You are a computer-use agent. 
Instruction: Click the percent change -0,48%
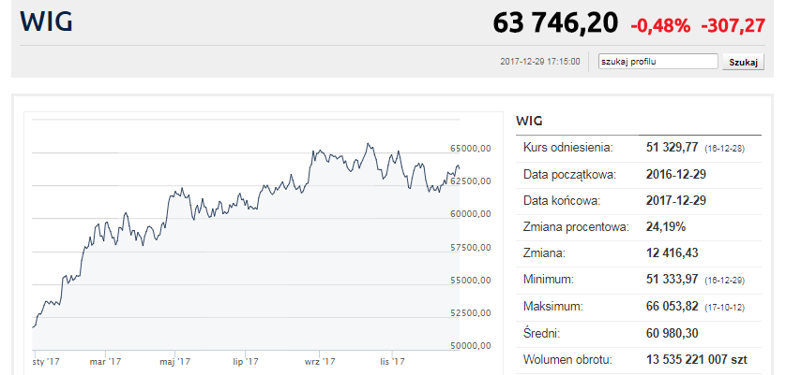(660, 25)
